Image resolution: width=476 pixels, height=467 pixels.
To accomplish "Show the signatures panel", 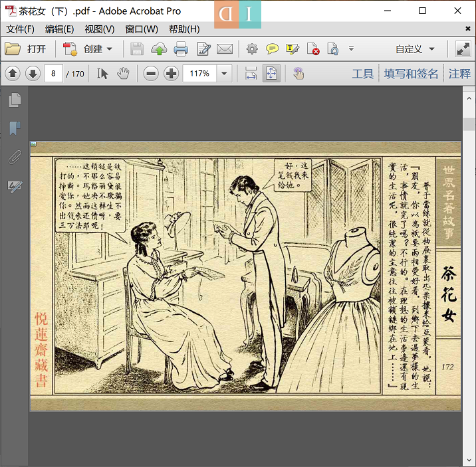I will point(15,185).
